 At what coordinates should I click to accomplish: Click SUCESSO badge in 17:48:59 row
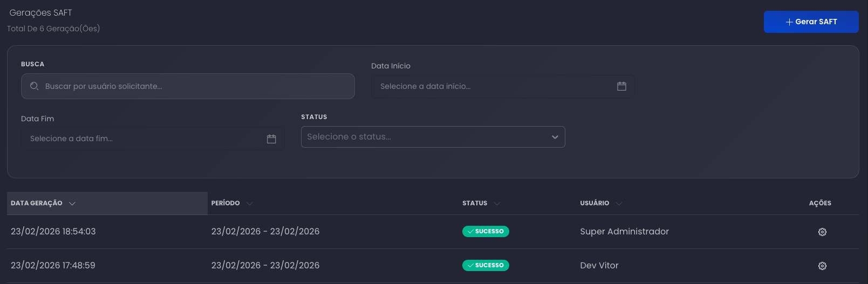pyautogui.click(x=486, y=265)
